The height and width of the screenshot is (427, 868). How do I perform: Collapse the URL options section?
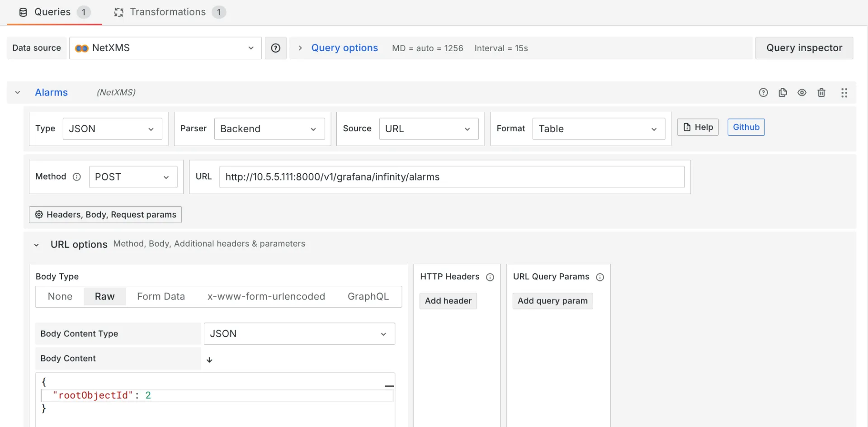(37, 245)
